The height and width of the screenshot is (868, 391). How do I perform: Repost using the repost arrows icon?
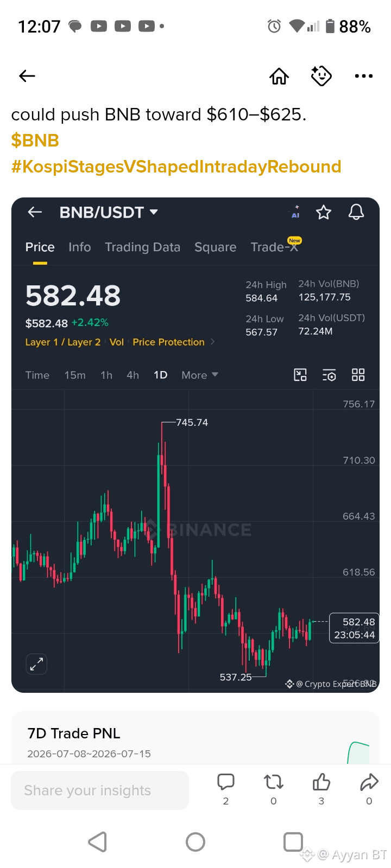(274, 782)
